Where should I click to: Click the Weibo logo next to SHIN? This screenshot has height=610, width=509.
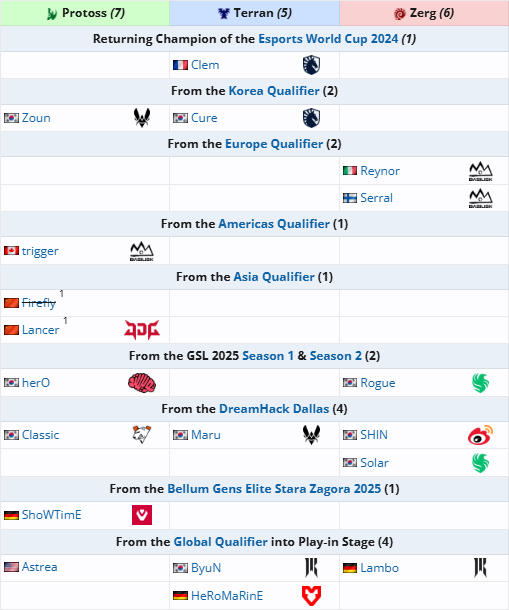pos(481,435)
